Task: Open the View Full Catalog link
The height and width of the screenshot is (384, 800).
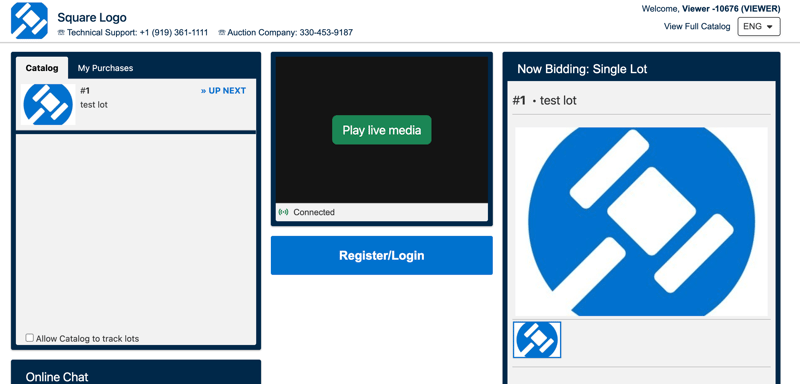Action: (697, 27)
